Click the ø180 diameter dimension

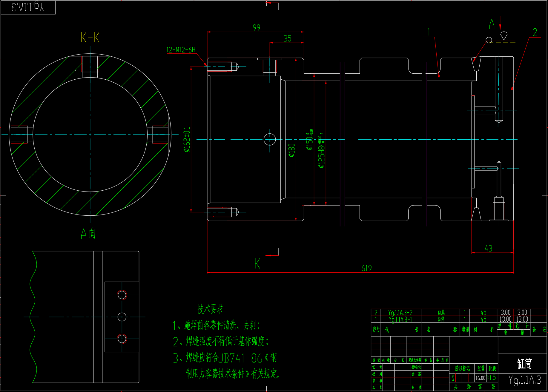pos(292,150)
